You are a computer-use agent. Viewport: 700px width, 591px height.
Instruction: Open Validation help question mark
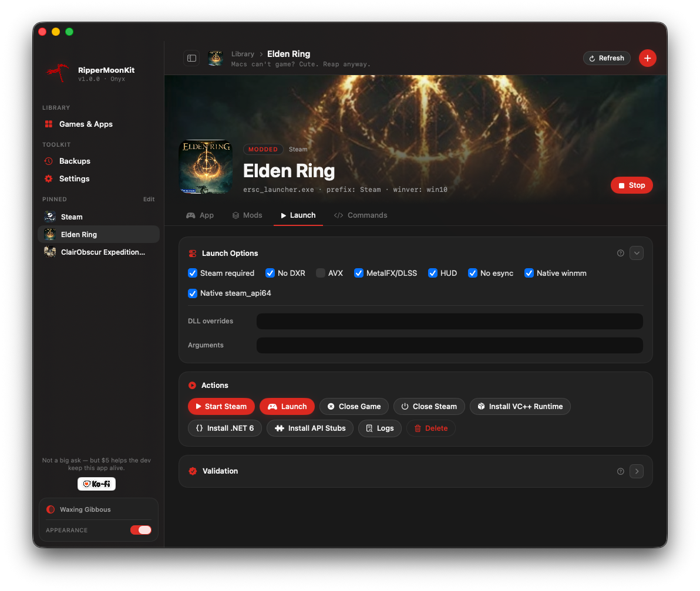[621, 471]
